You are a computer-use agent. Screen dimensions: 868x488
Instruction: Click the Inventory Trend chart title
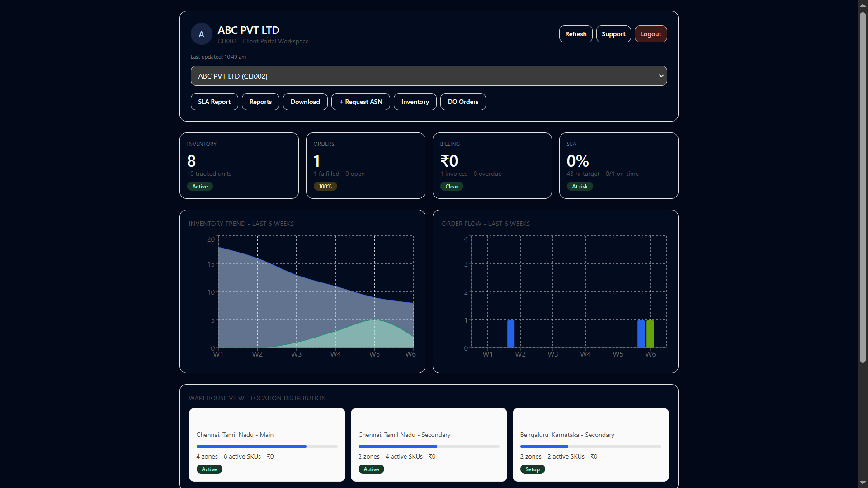point(241,224)
